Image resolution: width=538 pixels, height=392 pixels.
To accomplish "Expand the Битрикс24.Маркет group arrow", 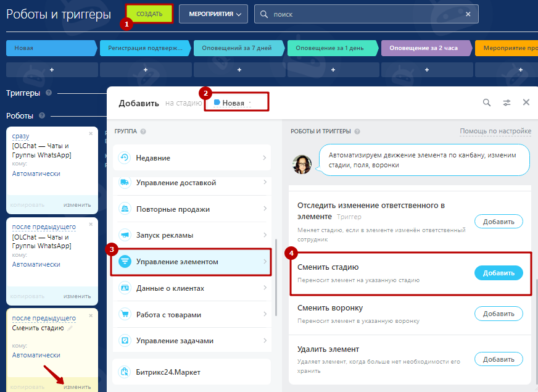I will 265,372.
